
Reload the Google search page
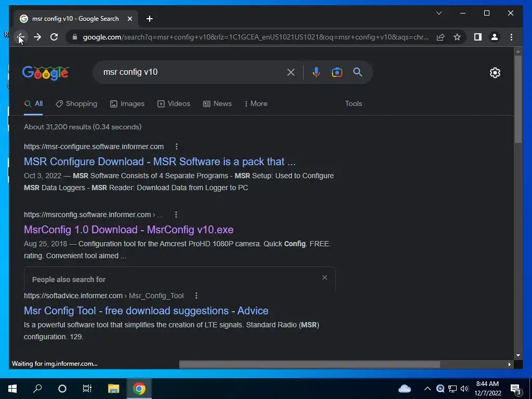54,37
